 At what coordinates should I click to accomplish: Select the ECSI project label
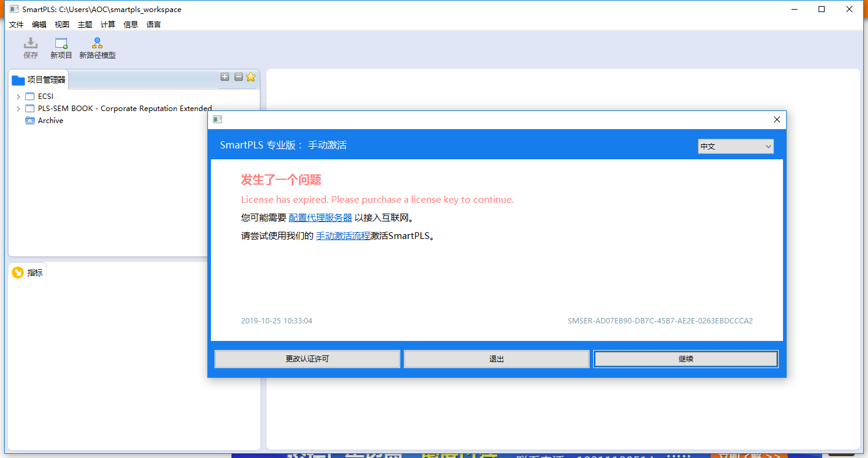pos(46,97)
